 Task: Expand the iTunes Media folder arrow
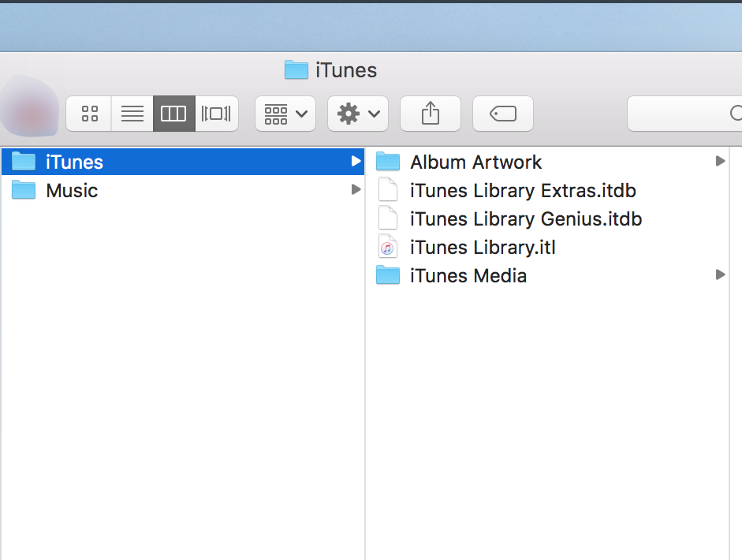click(720, 274)
